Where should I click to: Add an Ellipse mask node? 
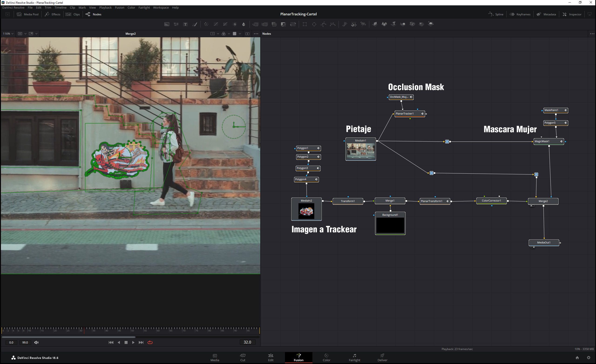[314, 24]
